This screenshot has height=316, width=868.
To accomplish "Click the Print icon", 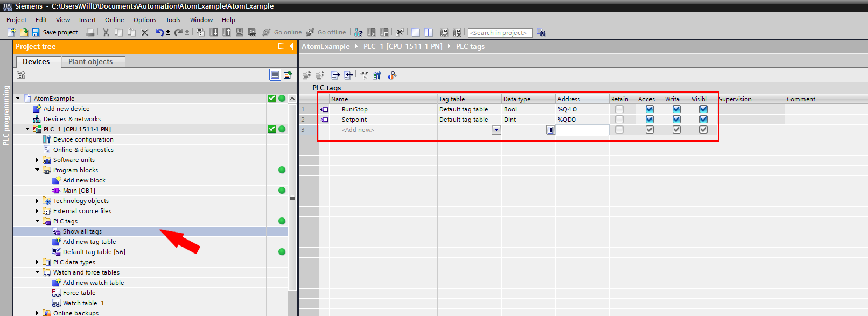I will pos(90,32).
